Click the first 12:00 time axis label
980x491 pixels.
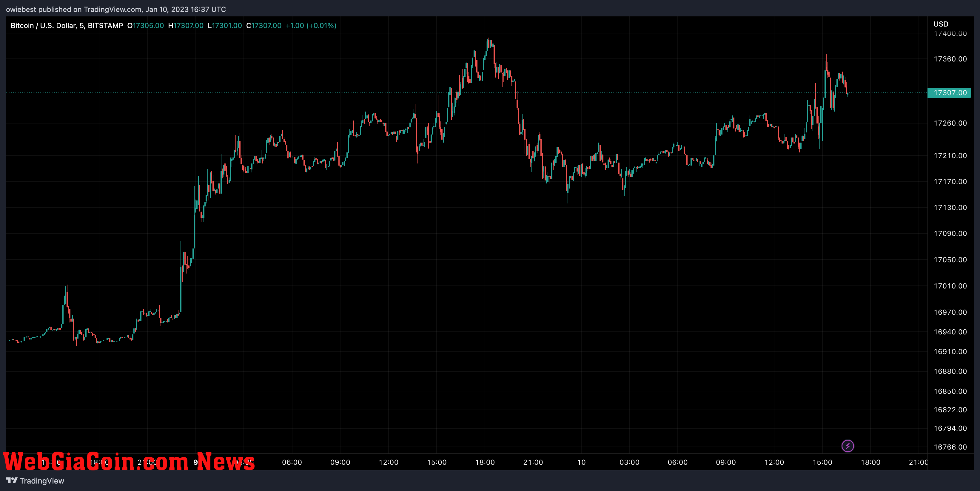389,462
